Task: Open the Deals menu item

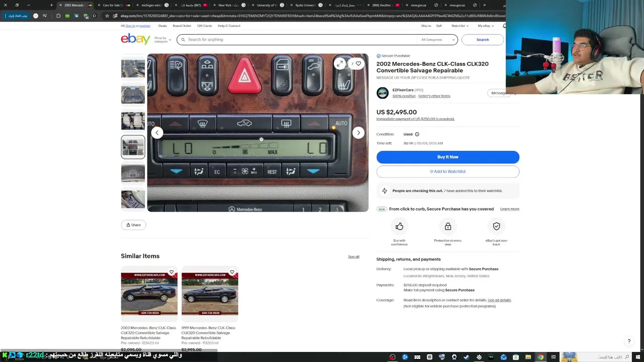Action: [x=163, y=26]
